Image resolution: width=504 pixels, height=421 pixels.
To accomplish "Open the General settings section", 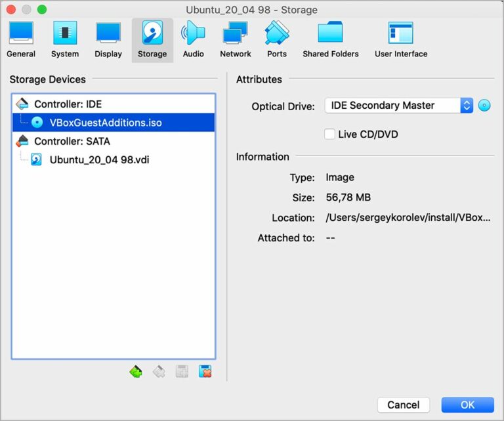I will pyautogui.click(x=21, y=40).
